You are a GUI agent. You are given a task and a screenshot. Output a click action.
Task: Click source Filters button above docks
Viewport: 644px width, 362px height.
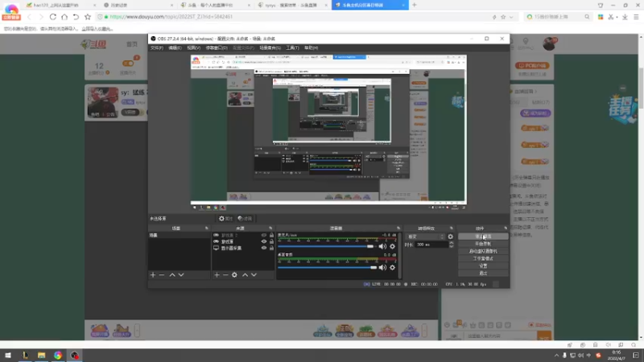coord(245,219)
